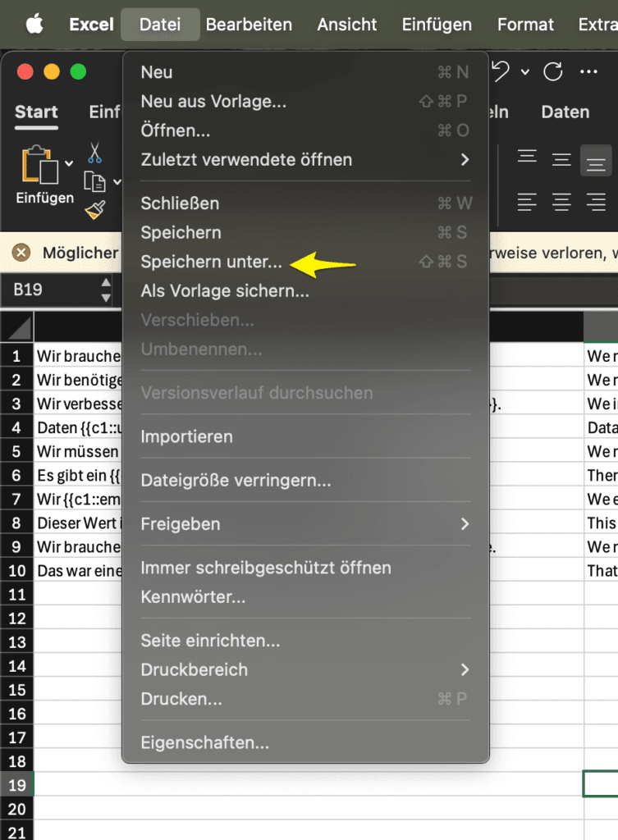Expand the Zuletzt verwendete öffnen submenu
Viewport: 618px width, 840px height.
pyautogui.click(x=465, y=159)
